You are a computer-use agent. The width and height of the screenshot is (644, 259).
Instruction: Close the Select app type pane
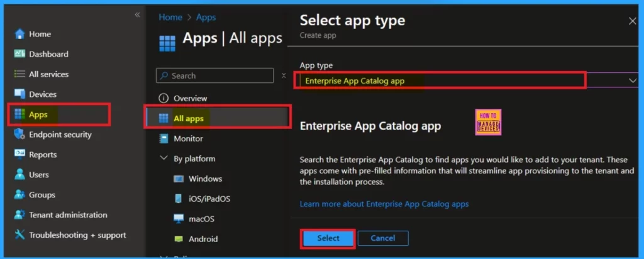[x=633, y=21]
